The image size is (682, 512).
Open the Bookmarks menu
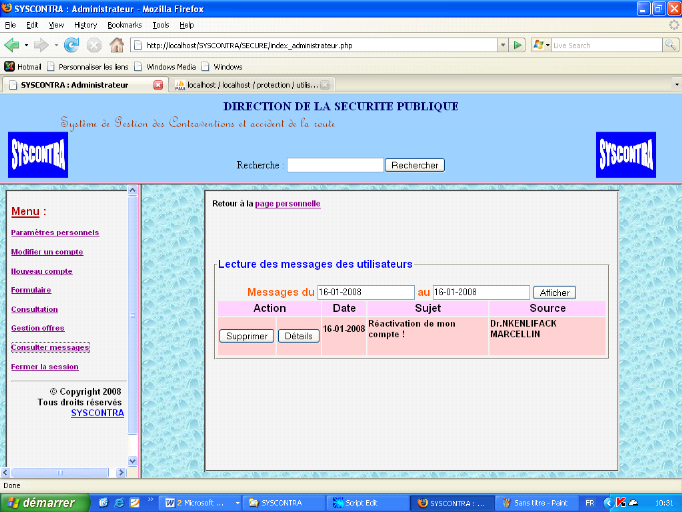tap(124, 24)
